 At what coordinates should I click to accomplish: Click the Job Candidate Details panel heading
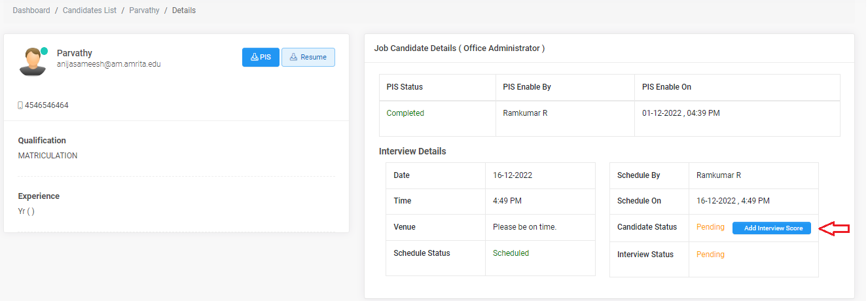(459, 48)
